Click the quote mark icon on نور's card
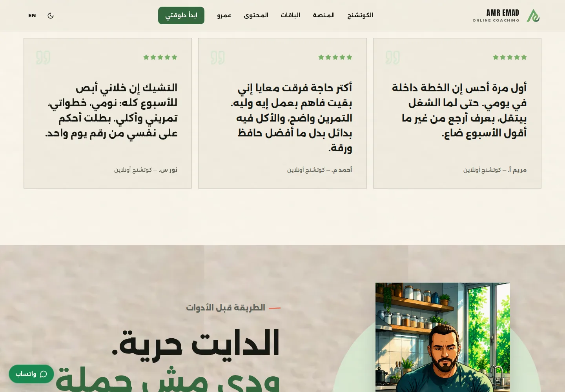Image resolution: width=565 pixels, height=392 pixels. click(43, 58)
